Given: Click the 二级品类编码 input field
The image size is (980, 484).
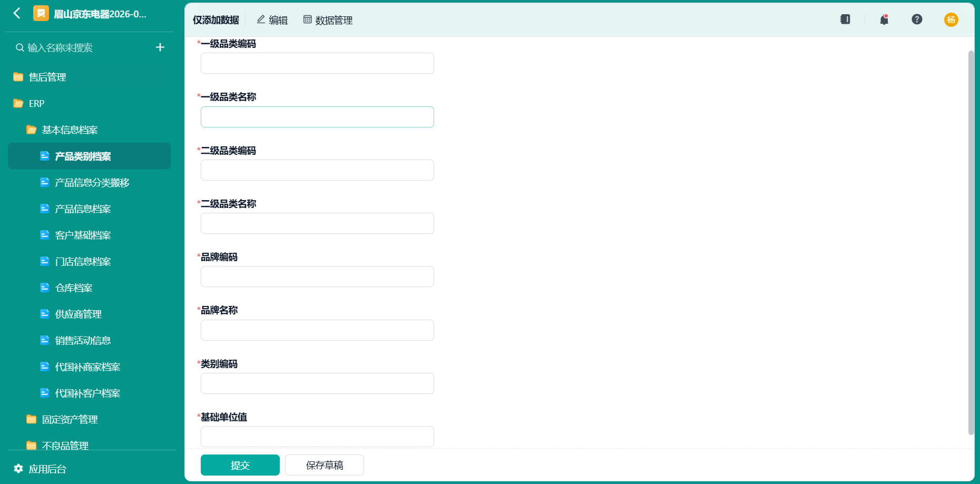Looking at the screenshot, I should click(x=317, y=170).
